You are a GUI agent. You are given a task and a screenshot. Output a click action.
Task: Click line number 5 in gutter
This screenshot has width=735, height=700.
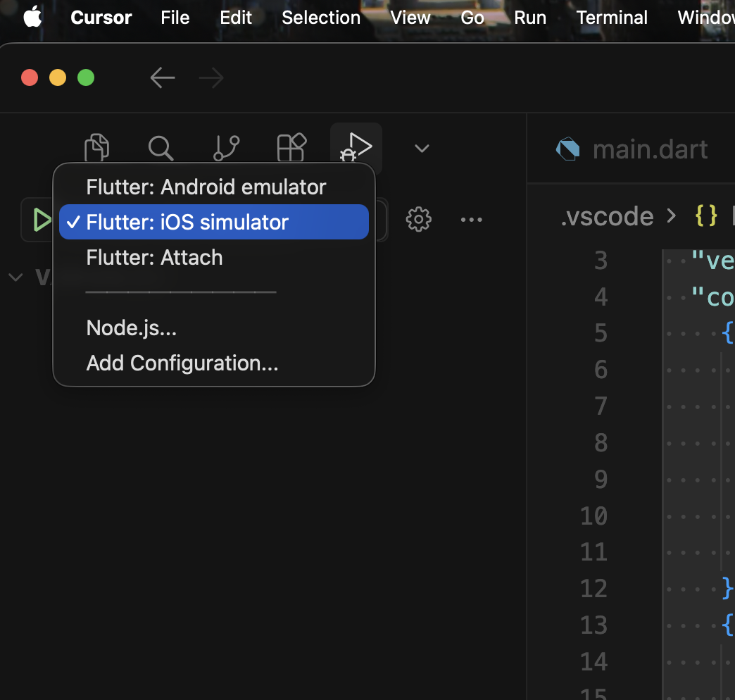(x=601, y=333)
